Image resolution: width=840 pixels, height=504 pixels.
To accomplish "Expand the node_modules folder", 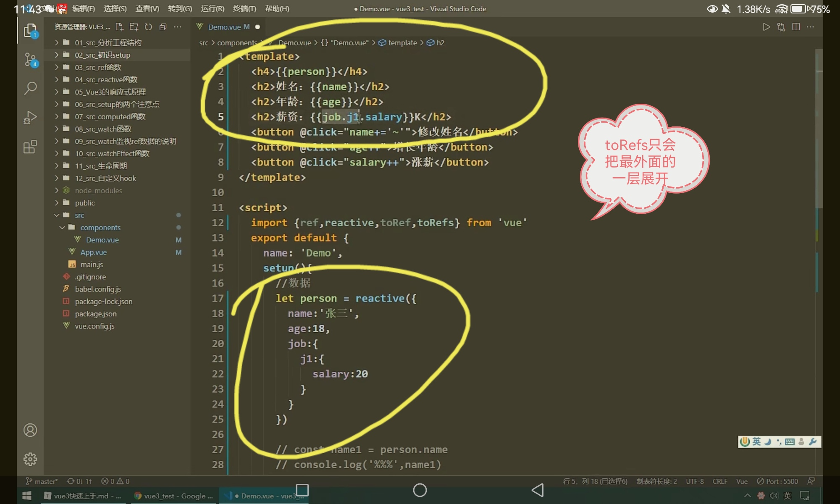I will pos(98,191).
